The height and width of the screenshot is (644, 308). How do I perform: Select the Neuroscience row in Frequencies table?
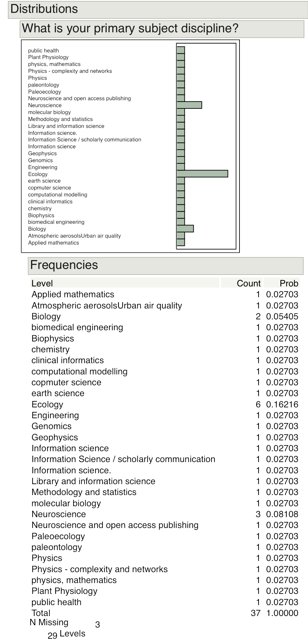59,514
